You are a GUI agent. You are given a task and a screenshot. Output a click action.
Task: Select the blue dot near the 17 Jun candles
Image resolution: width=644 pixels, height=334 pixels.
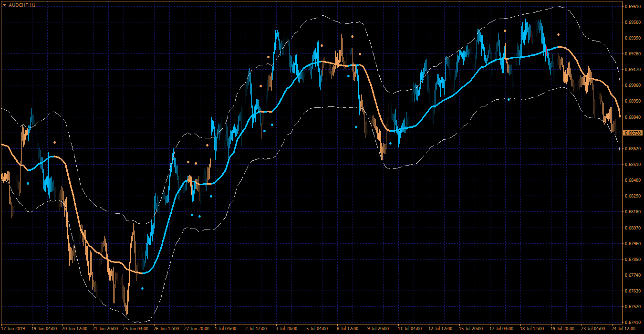click(28, 183)
